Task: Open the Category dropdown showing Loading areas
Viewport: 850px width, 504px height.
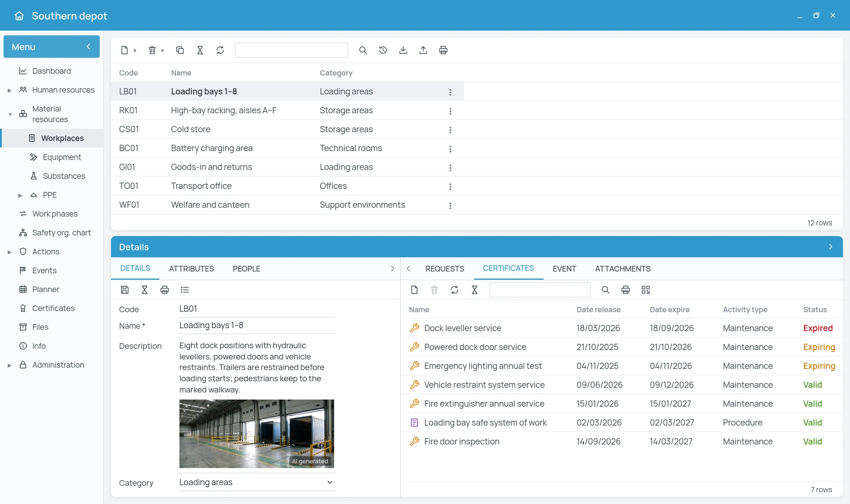Action: (257, 482)
